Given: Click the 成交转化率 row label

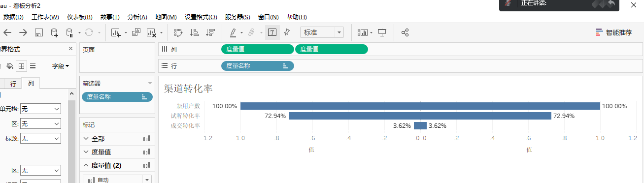Looking at the screenshot, I should [x=185, y=125].
